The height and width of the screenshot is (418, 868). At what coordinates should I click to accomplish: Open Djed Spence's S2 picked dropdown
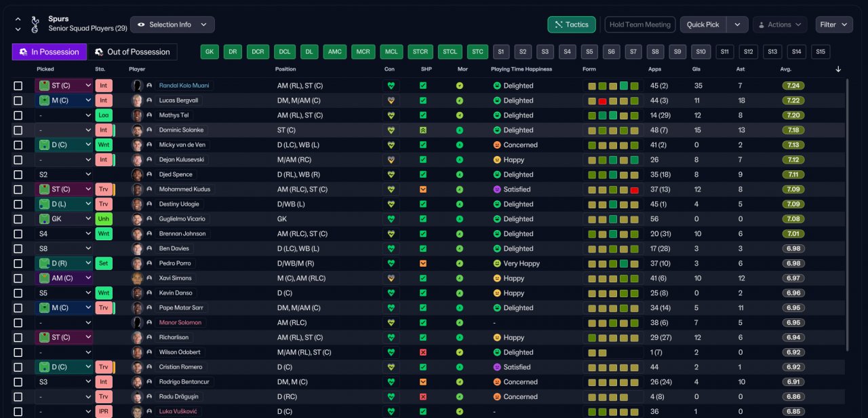(64, 174)
